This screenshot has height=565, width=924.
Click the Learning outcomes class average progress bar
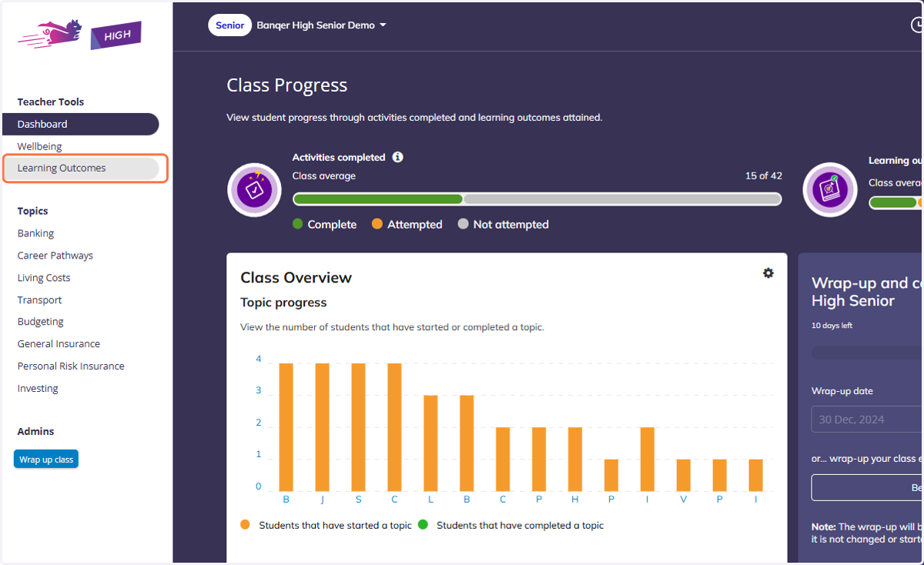point(896,202)
